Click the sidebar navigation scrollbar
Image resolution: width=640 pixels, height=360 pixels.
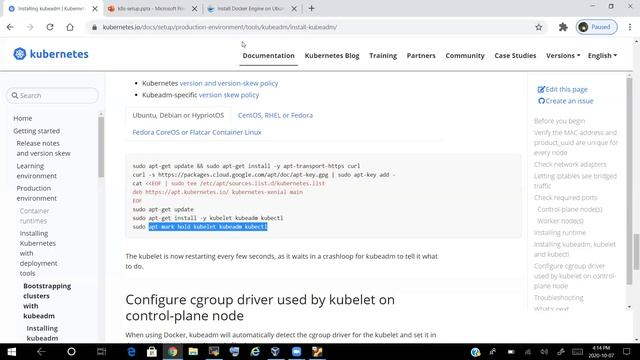pos(101,147)
